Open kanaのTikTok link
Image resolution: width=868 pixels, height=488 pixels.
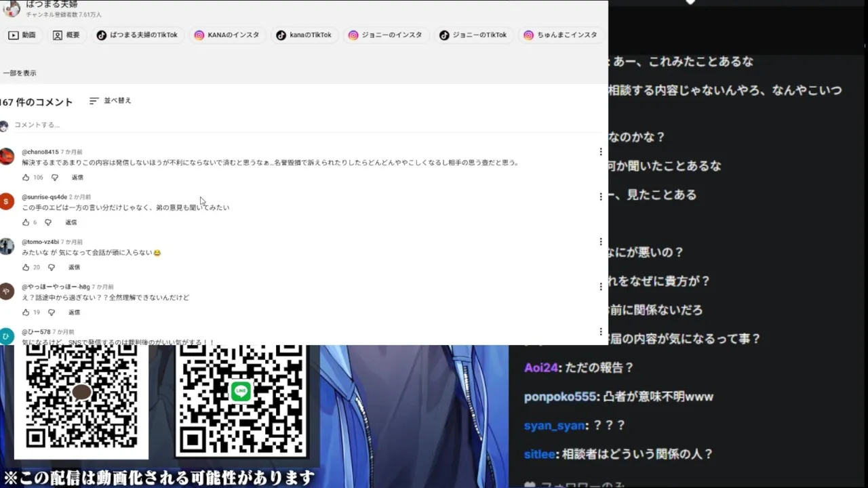point(304,35)
